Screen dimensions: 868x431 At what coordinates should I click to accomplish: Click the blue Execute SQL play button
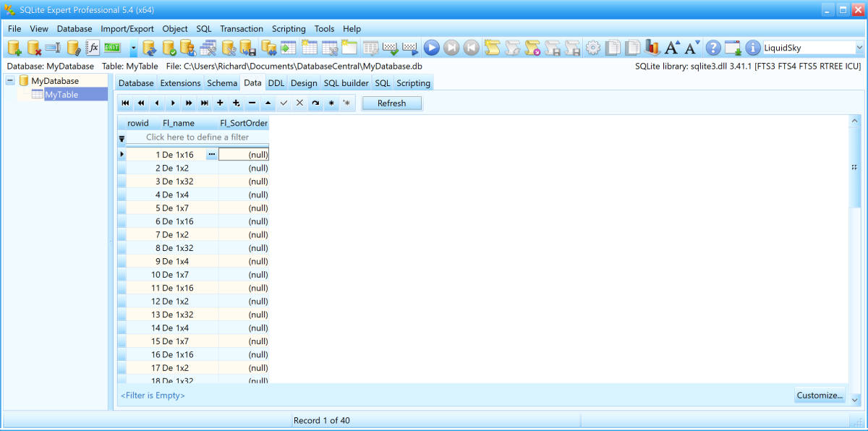point(432,48)
